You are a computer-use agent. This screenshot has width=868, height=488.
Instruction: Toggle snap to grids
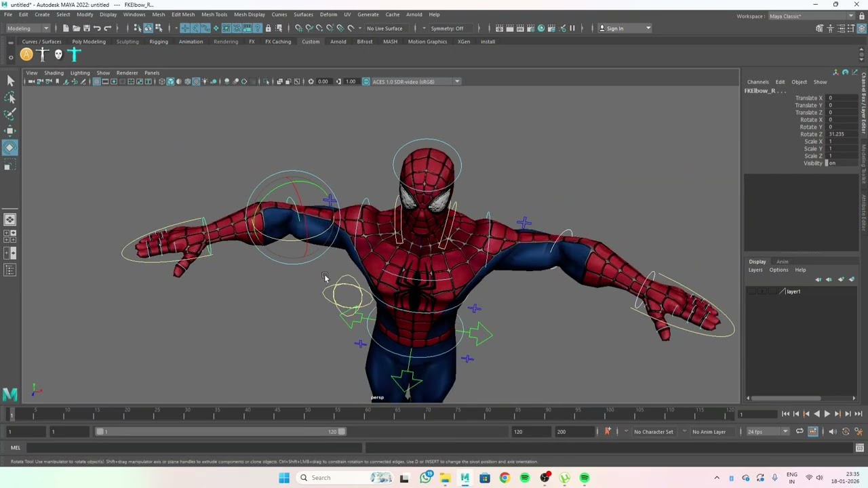[x=298, y=28]
